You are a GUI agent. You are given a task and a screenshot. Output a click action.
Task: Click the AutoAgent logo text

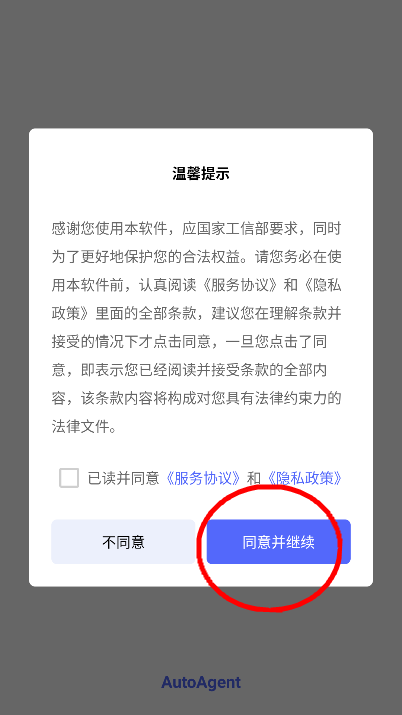201,683
